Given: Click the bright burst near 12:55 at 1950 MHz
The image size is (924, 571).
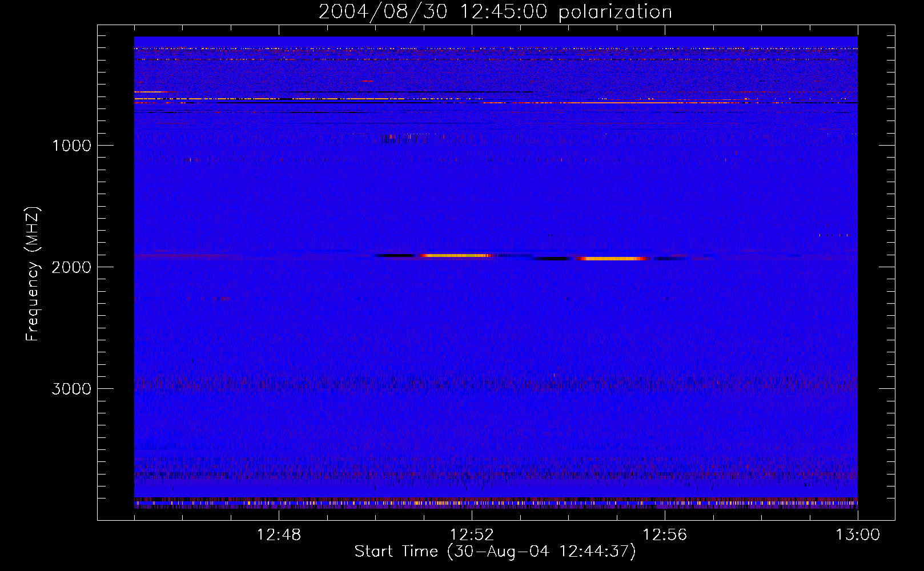Looking at the screenshot, I should (x=614, y=259).
